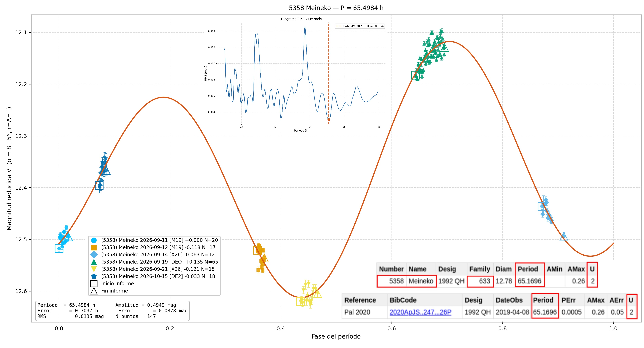This screenshot has height=348, width=644.
Task: Select legend text '2026-10-15 [DE2] -0.033 N=18'
Action: [178, 276]
